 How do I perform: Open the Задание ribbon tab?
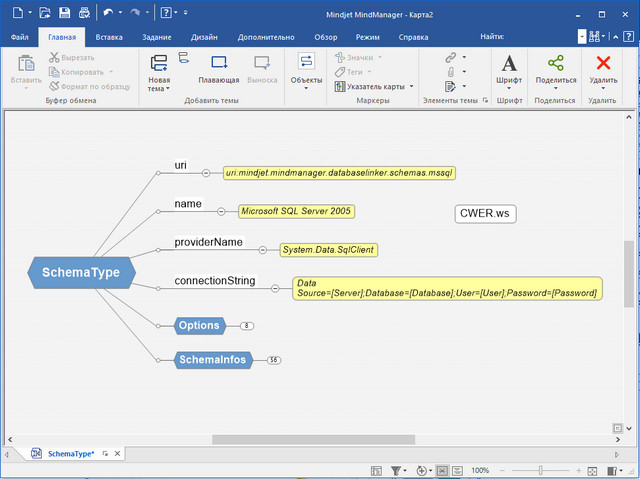pos(157,37)
